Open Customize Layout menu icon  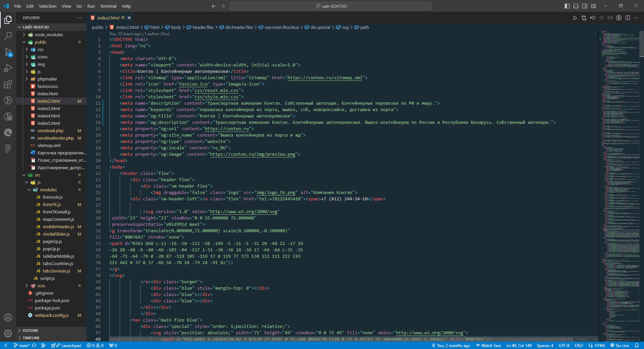coord(593,6)
